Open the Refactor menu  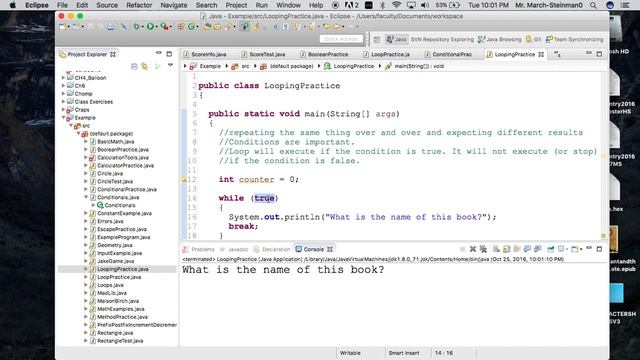[x=139, y=5]
